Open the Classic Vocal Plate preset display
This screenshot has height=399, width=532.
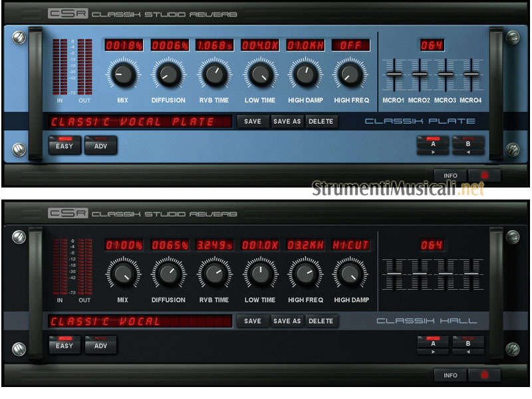click(x=140, y=122)
